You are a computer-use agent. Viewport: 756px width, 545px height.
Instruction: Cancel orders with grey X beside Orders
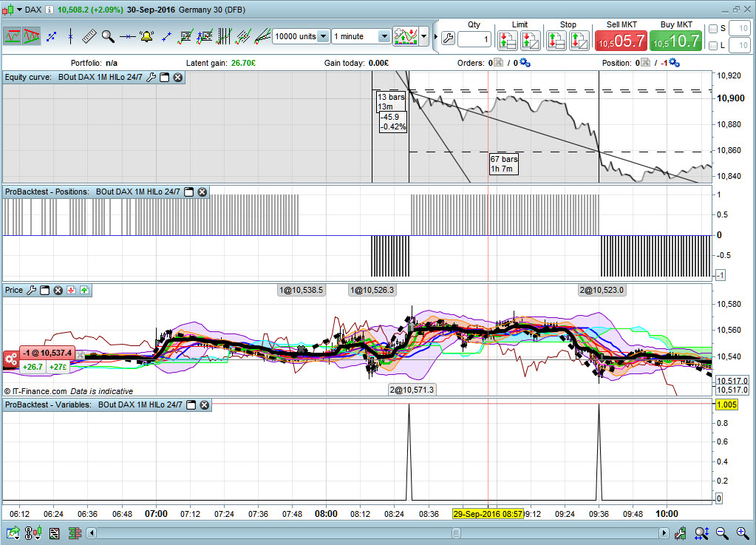(499, 63)
